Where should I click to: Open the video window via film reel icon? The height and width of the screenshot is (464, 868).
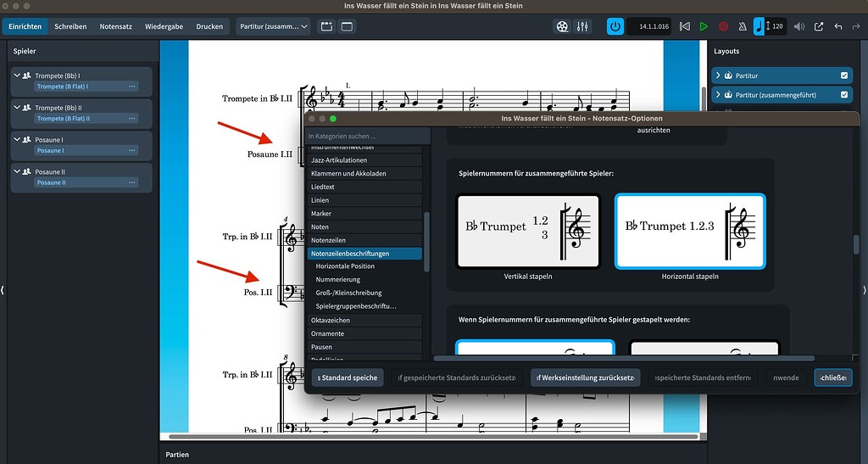point(562,26)
